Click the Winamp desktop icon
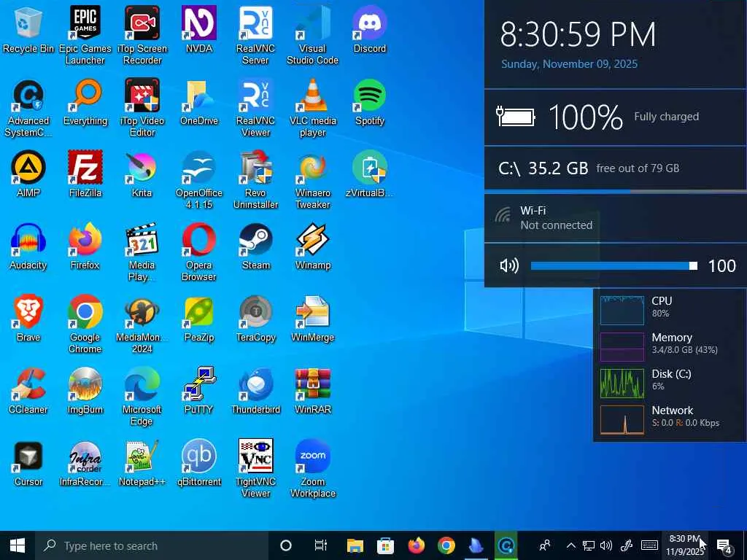747x560 pixels. [312, 246]
